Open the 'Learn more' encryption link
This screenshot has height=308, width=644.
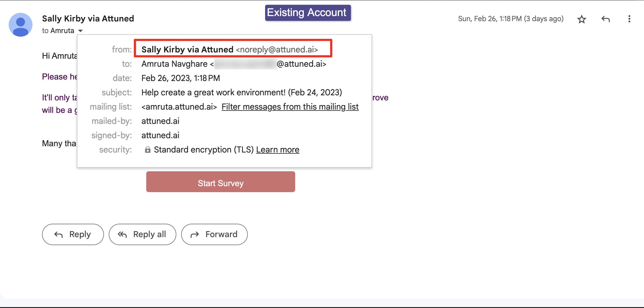(x=278, y=150)
